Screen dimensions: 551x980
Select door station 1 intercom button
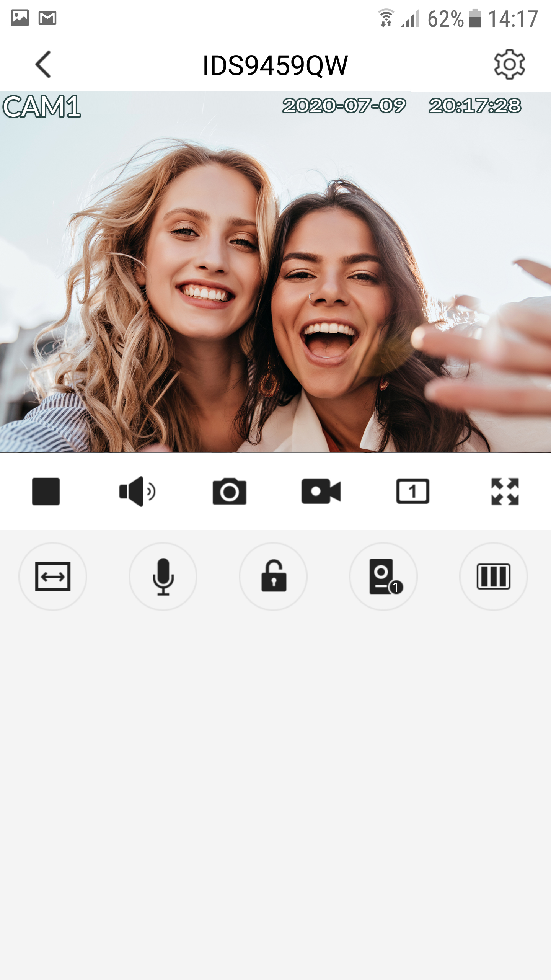pyautogui.click(x=383, y=577)
